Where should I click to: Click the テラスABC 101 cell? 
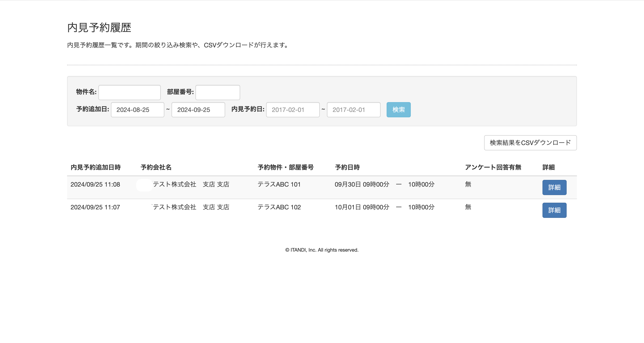click(x=279, y=184)
